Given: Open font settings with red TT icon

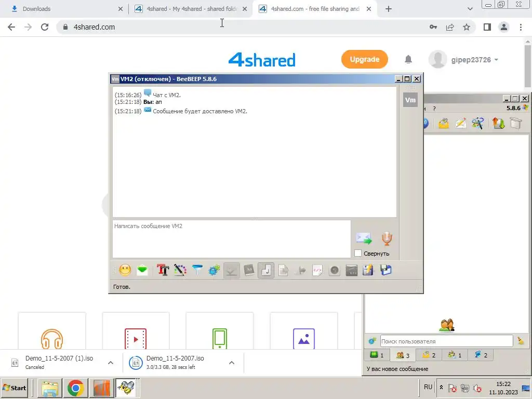Looking at the screenshot, I should pos(163,270).
